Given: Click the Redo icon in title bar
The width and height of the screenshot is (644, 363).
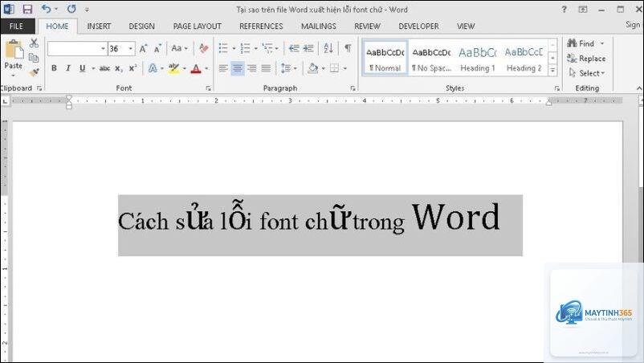Looking at the screenshot, I should (x=71, y=9).
